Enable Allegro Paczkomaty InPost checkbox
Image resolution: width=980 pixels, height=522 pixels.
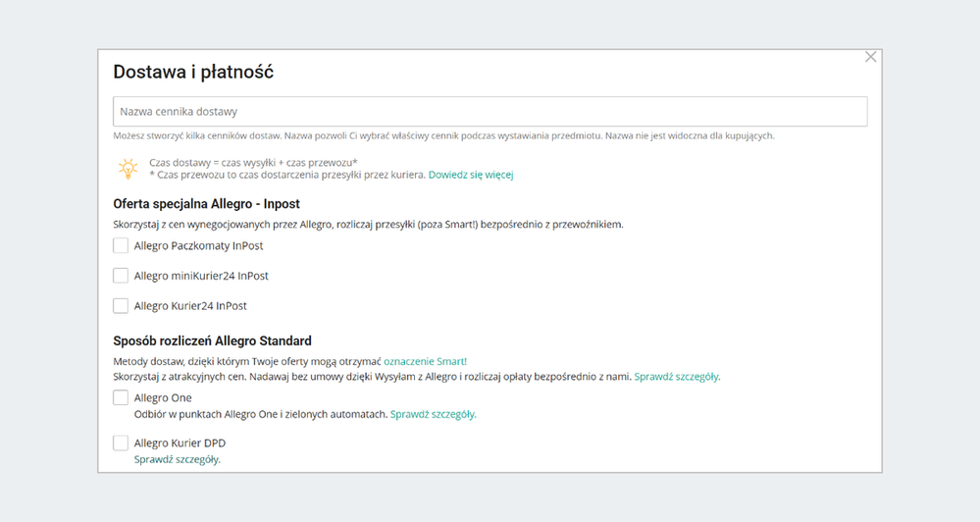[121, 245]
